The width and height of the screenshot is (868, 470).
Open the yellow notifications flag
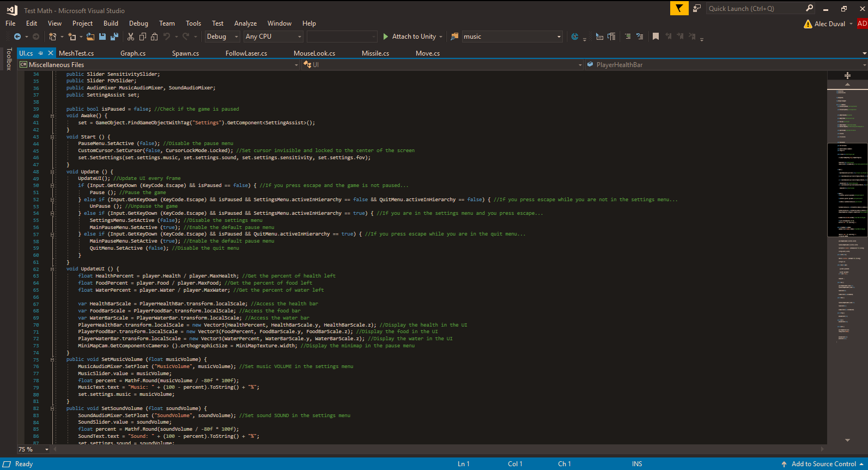coord(679,8)
